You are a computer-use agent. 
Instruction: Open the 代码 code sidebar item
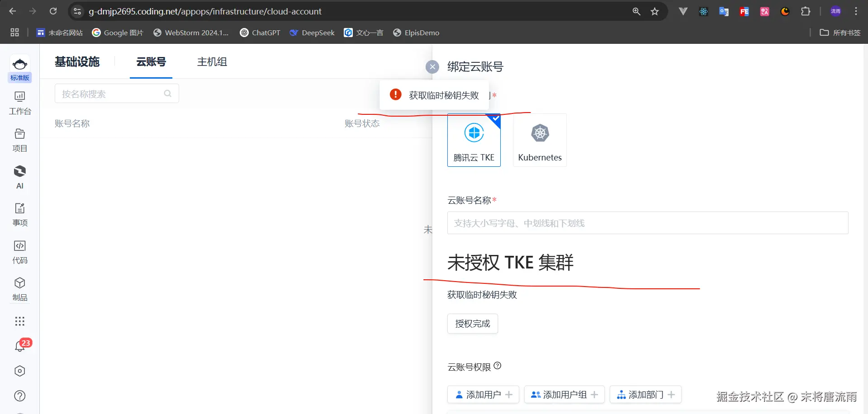(19, 252)
